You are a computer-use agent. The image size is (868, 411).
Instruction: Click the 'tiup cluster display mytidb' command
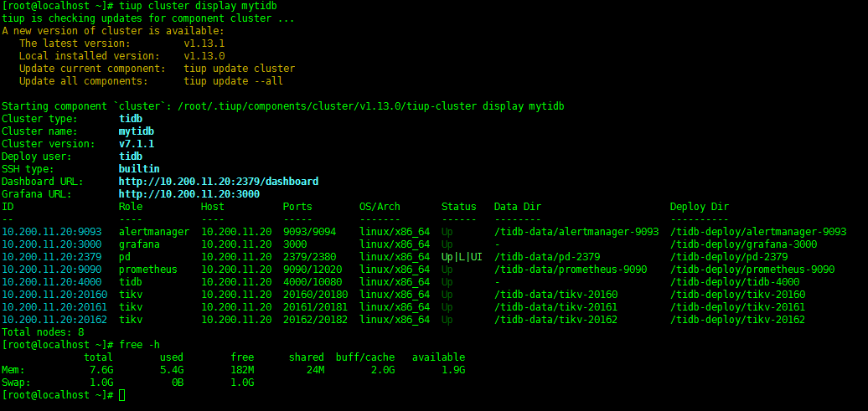[x=199, y=6]
